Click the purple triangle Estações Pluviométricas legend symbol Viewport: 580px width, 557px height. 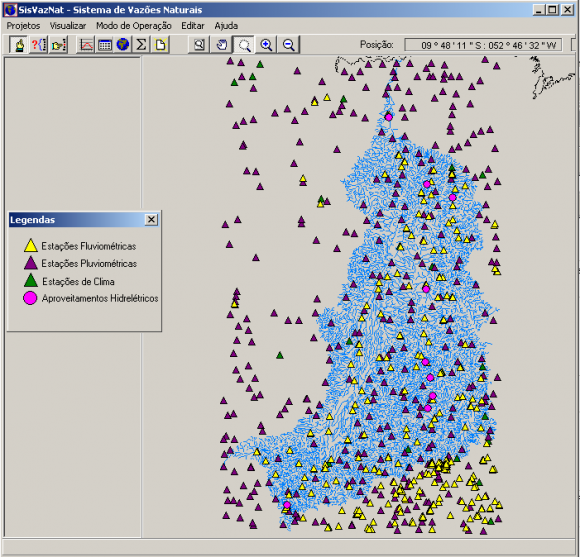point(30,263)
